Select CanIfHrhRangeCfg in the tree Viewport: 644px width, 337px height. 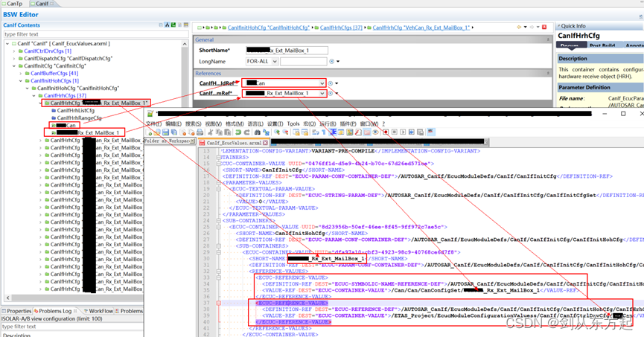coord(79,118)
